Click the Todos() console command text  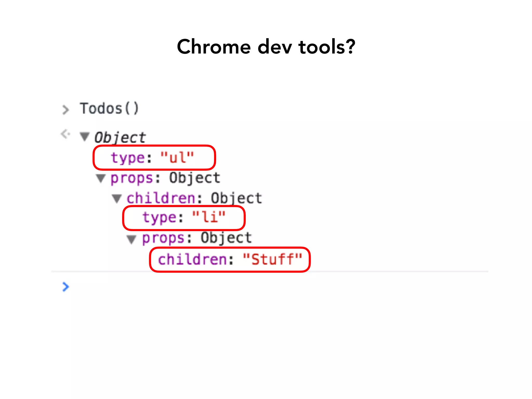tap(109, 108)
